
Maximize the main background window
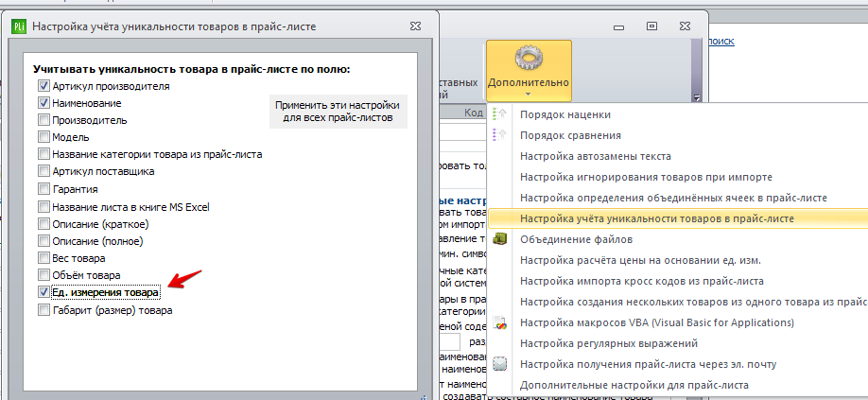click(x=652, y=26)
